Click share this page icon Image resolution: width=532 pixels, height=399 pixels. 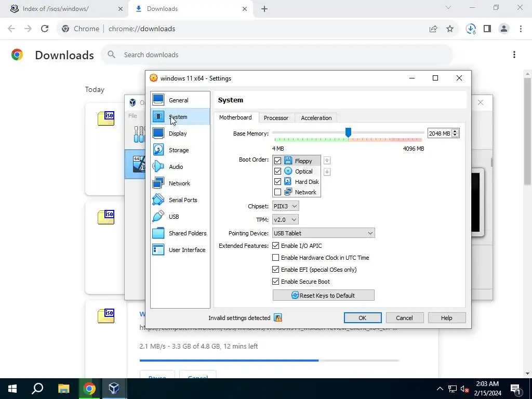point(433,29)
